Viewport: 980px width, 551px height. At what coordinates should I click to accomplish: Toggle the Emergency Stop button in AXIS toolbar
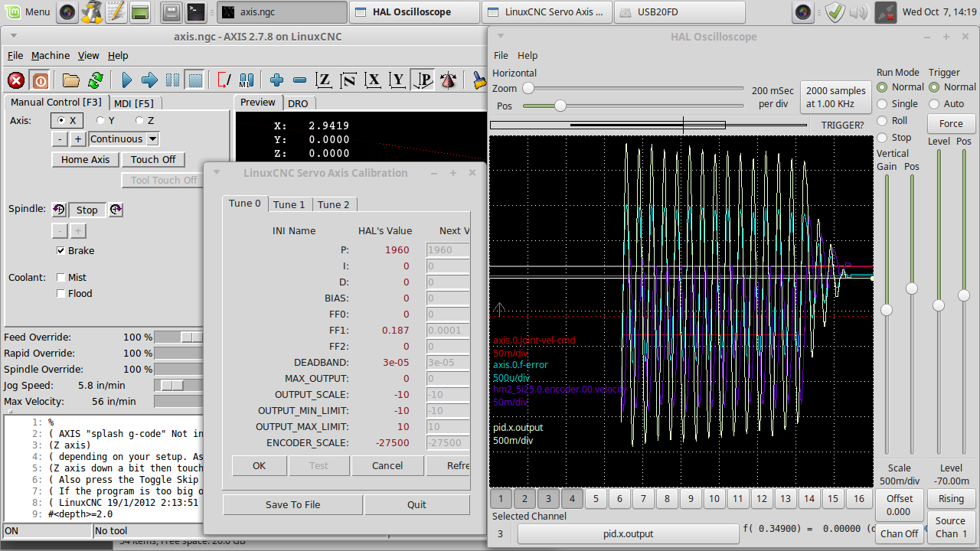16,80
